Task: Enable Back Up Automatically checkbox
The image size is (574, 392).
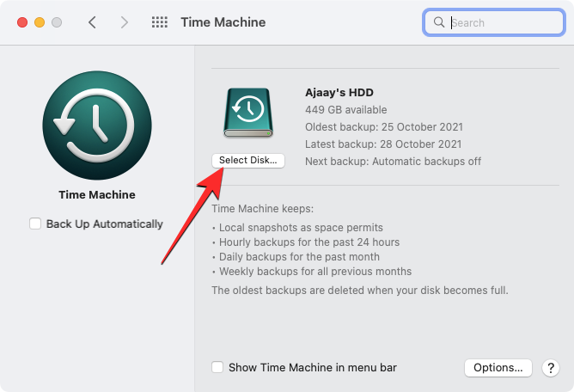Action: click(x=35, y=224)
